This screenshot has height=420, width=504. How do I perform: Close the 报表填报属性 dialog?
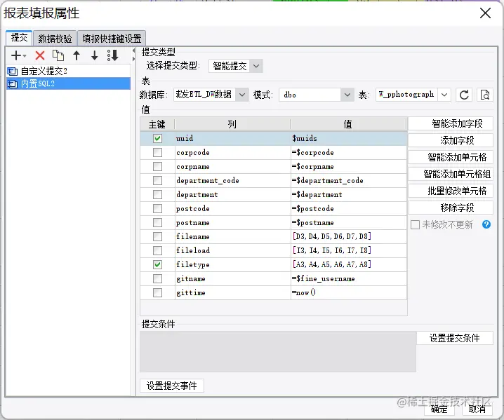click(x=485, y=13)
